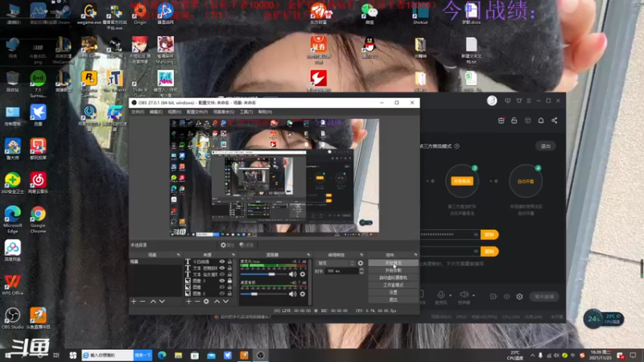Mute the desktop audio channel in mixer
The image size is (644, 362).
click(292, 294)
